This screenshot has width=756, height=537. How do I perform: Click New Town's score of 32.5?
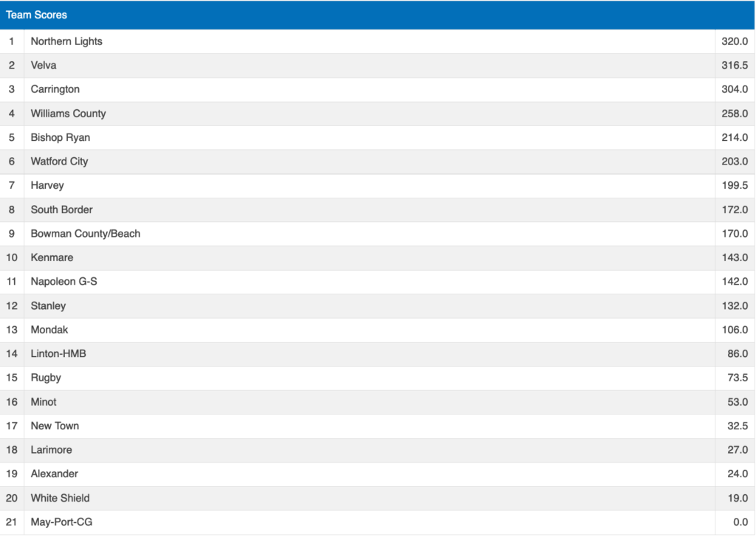[736, 426]
